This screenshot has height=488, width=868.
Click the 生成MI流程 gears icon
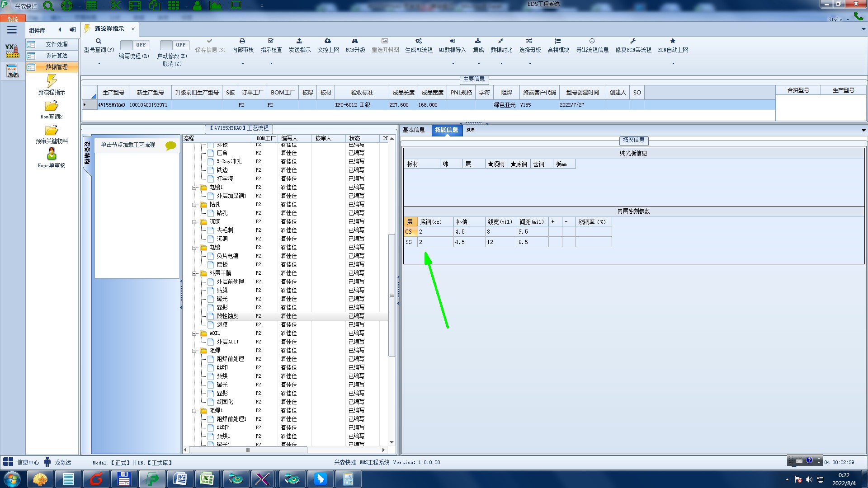[419, 41]
